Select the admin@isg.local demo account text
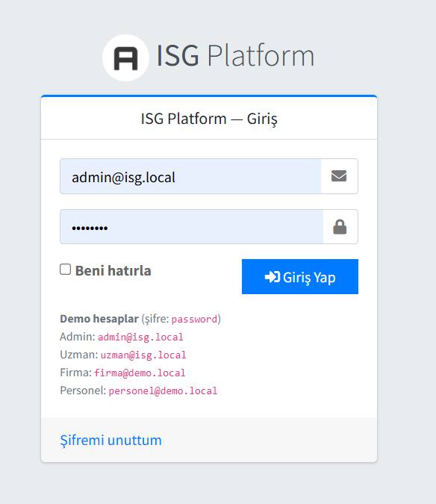Screen dimensions: 436x504 140,337
